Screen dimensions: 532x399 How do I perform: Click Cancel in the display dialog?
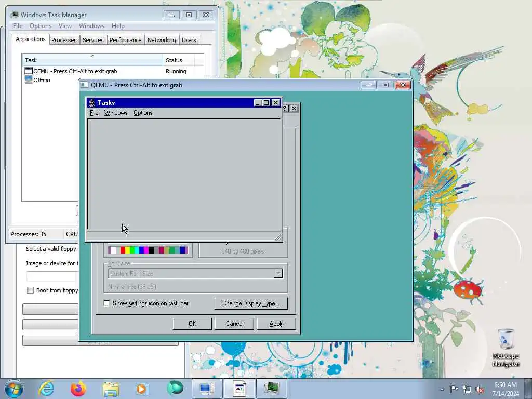click(x=234, y=324)
